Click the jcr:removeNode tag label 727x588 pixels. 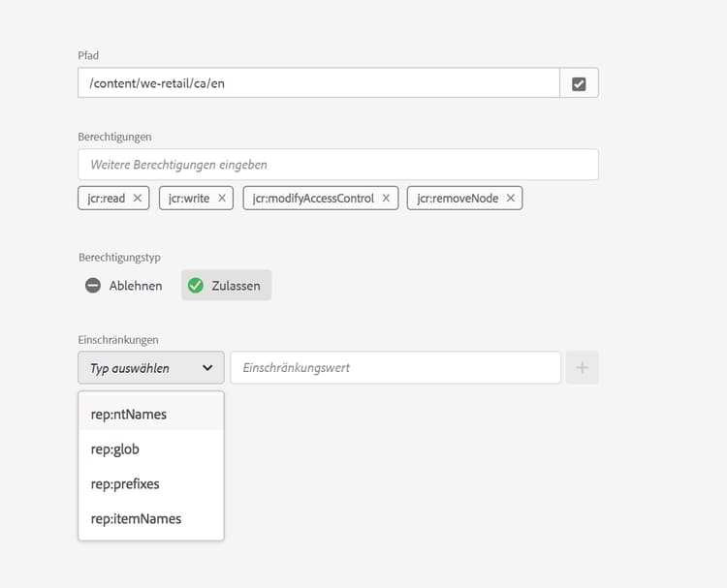pyautogui.click(x=458, y=199)
